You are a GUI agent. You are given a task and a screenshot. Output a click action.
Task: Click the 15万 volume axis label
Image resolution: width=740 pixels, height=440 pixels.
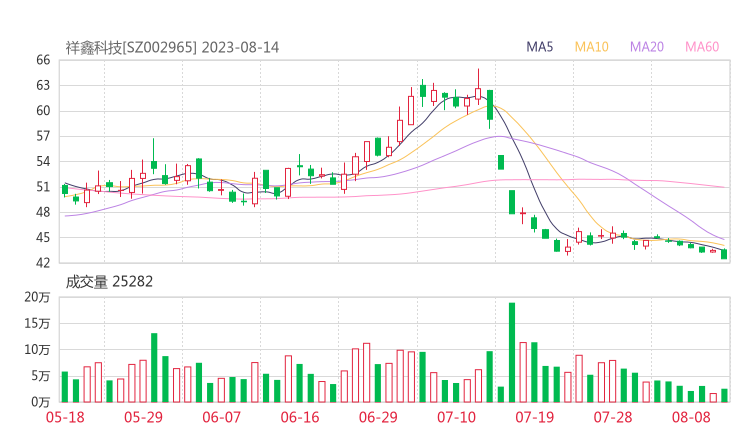[37, 323]
